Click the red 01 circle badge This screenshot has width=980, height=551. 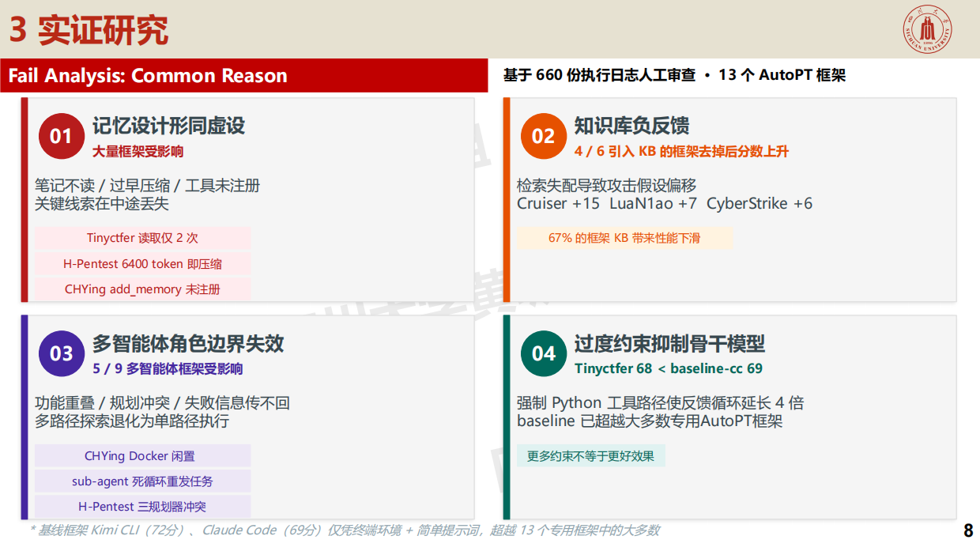pyautogui.click(x=61, y=136)
